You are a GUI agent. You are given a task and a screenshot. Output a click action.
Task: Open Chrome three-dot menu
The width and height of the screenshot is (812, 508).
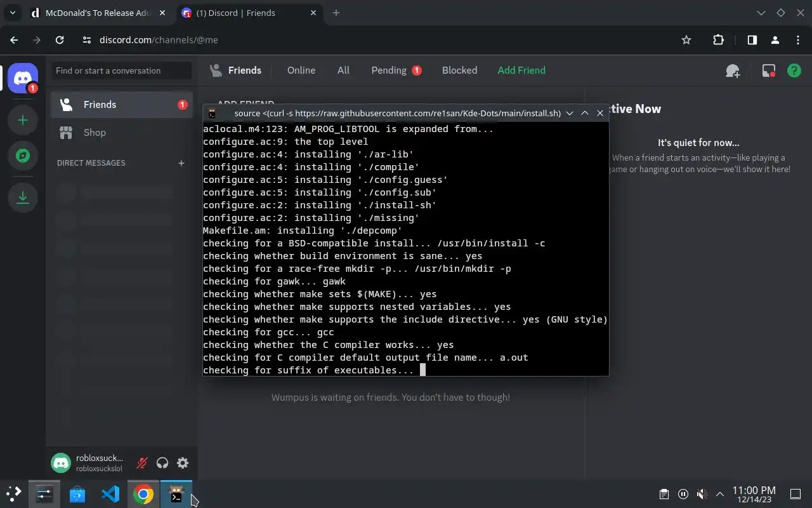coord(797,40)
